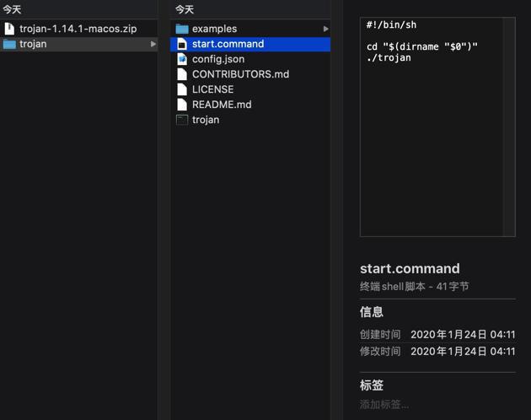The width and height of the screenshot is (531, 420).
Task: Select trojan-1.14.1-macos.zip file name
Action: (x=78, y=29)
